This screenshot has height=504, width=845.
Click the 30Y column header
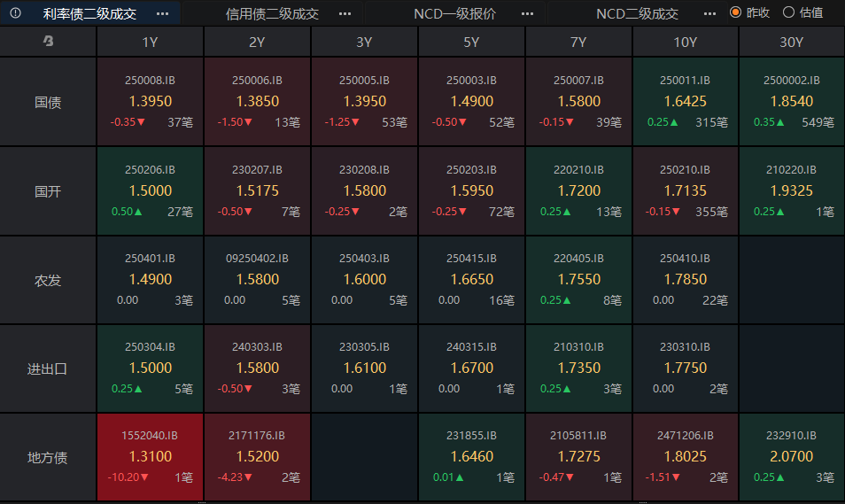792,42
